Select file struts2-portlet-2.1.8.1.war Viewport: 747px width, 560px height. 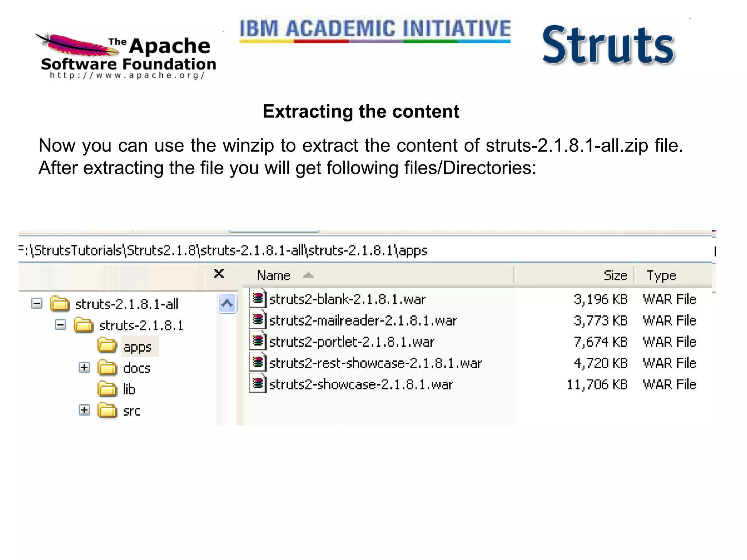[352, 342]
